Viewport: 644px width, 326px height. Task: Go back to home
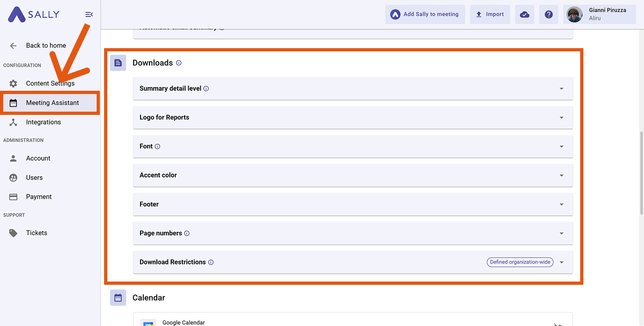(x=45, y=45)
